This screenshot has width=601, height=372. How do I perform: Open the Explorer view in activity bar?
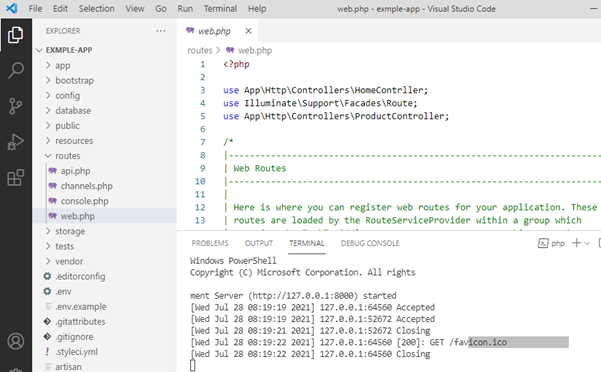click(x=15, y=35)
